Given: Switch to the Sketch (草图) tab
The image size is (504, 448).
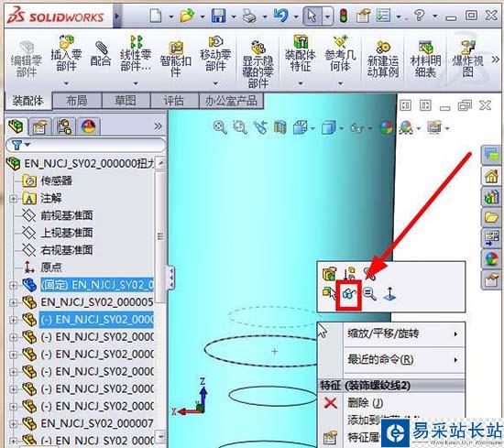Looking at the screenshot, I should tap(126, 101).
